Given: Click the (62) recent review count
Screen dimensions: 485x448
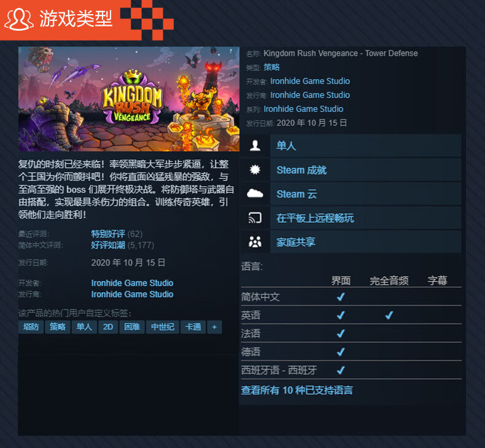Looking at the screenshot, I should (135, 234).
